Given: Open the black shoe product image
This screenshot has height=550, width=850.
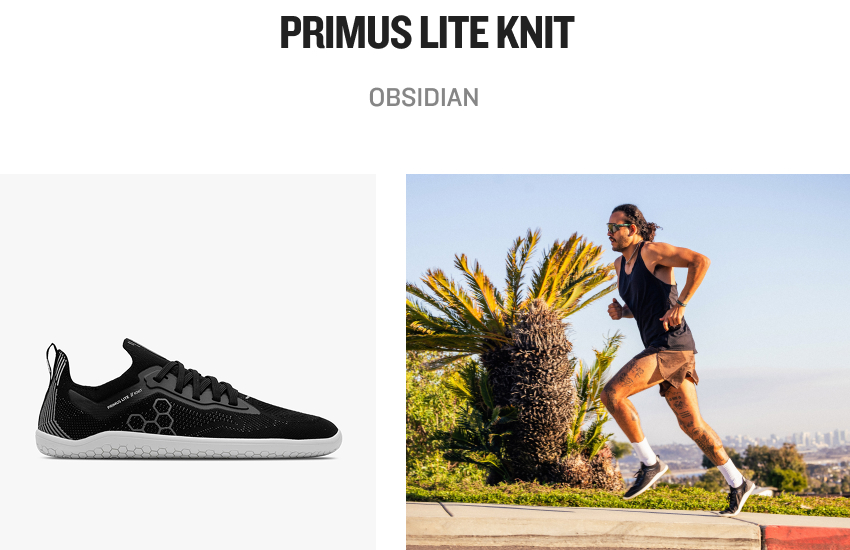Looking at the screenshot, I should [x=188, y=362].
